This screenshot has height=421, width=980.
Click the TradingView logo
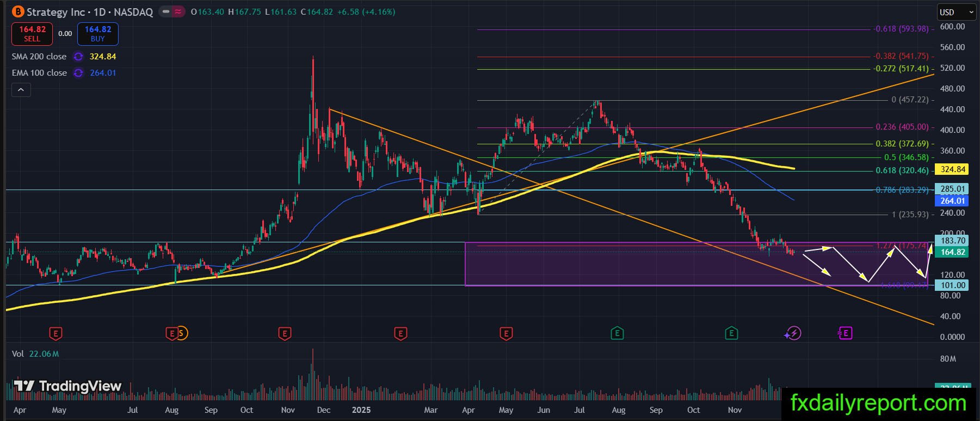[x=67, y=386]
